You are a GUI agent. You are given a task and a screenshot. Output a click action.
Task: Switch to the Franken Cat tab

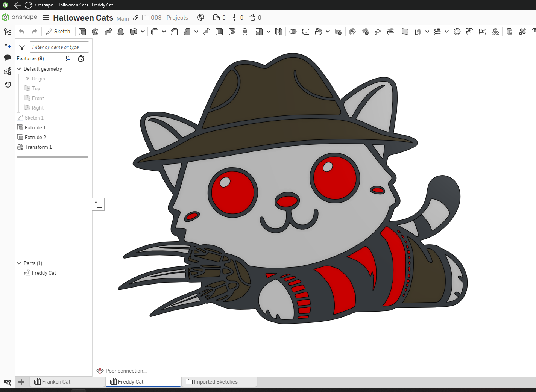tap(67, 382)
